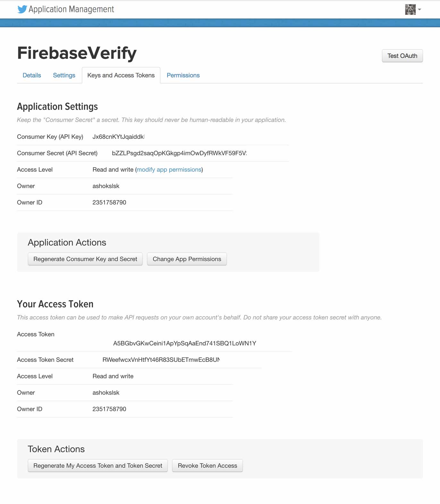Click the FirebaseVerify app title
This screenshot has height=504, width=440.
77,53
